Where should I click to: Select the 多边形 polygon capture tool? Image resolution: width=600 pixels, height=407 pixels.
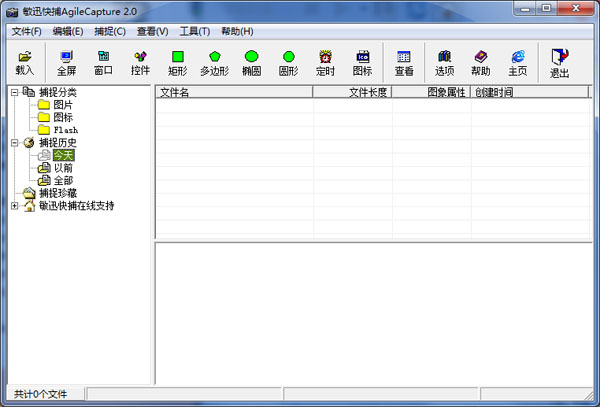(x=215, y=63)
